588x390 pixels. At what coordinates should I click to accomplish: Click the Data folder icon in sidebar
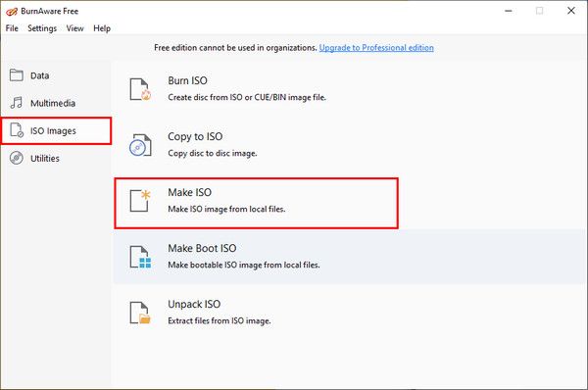click(x=16, y=75)
